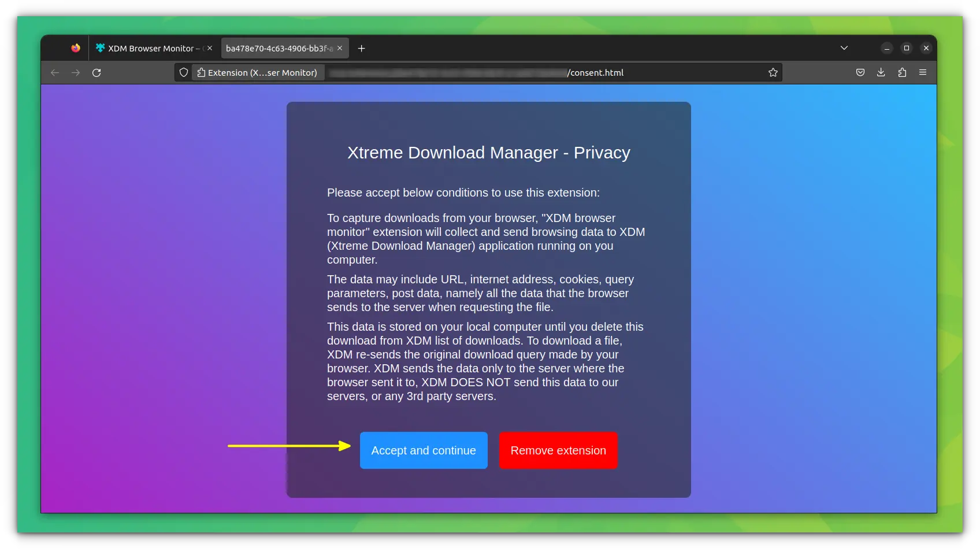This screenshot has height=551, width=980.
Task: Click the Accept and continue button
Action: click(424, 450)
